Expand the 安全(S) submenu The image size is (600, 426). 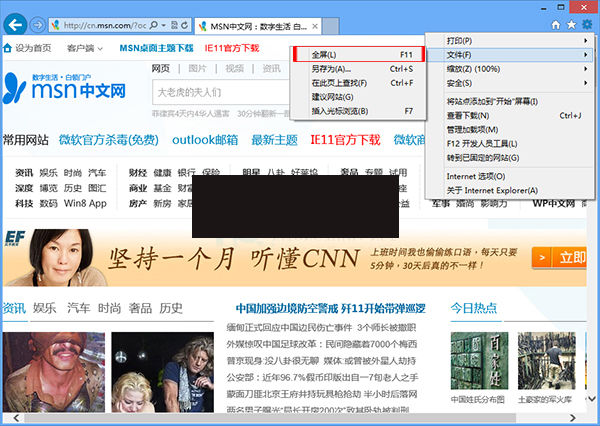(506, 82)
